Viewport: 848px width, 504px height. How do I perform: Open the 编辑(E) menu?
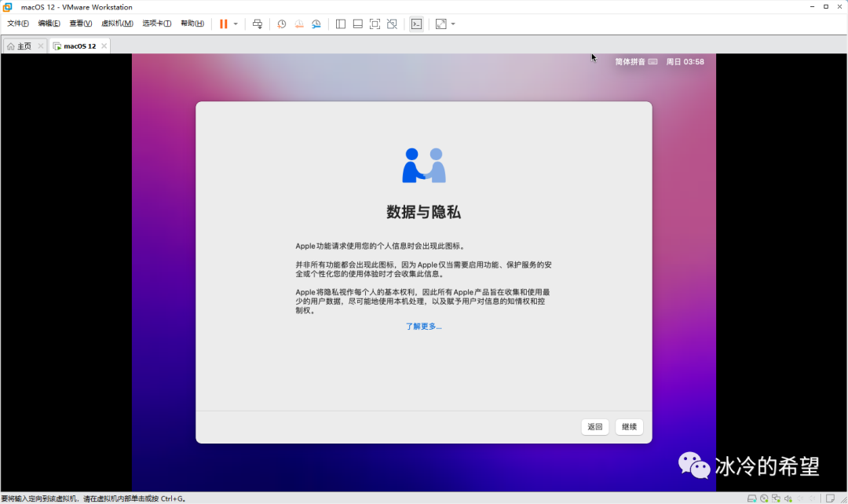click(49, 24)
